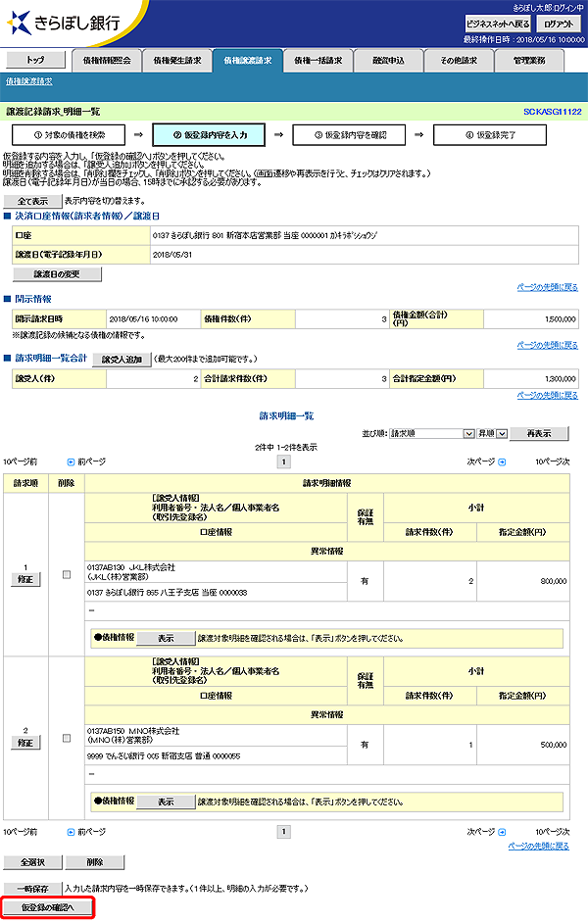Open the 融資申込 tab

click(388, 61)
